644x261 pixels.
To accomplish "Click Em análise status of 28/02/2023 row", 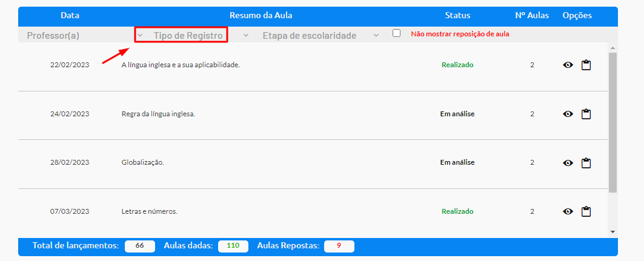I will 457,162.
